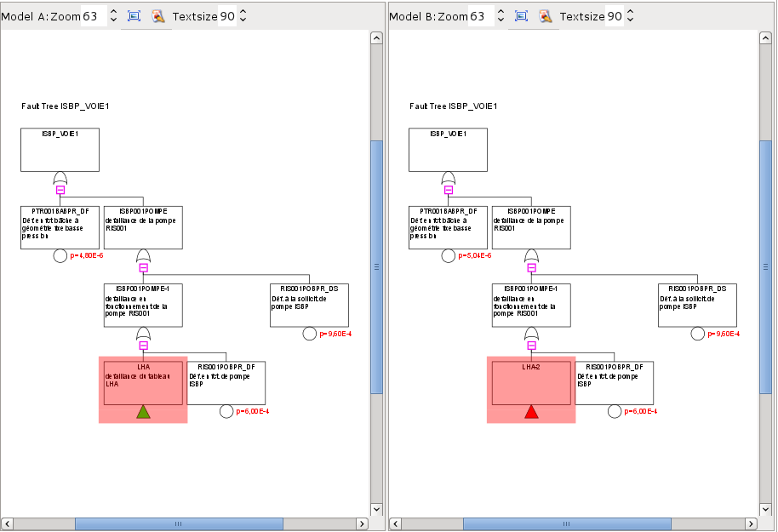Click Model B vertical scrollbar down arrow
Screen dimensions: 778x532
point(765,509)
